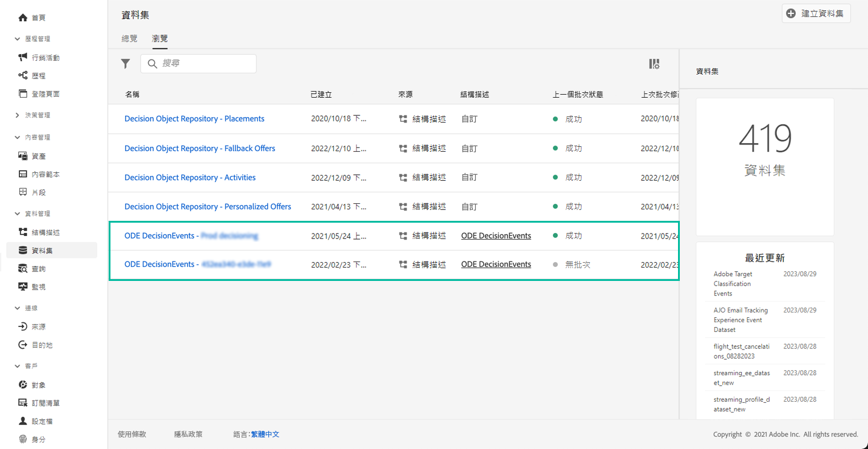Collapse the 資料管理 section
Screen dimensions: 868x449
17,214
